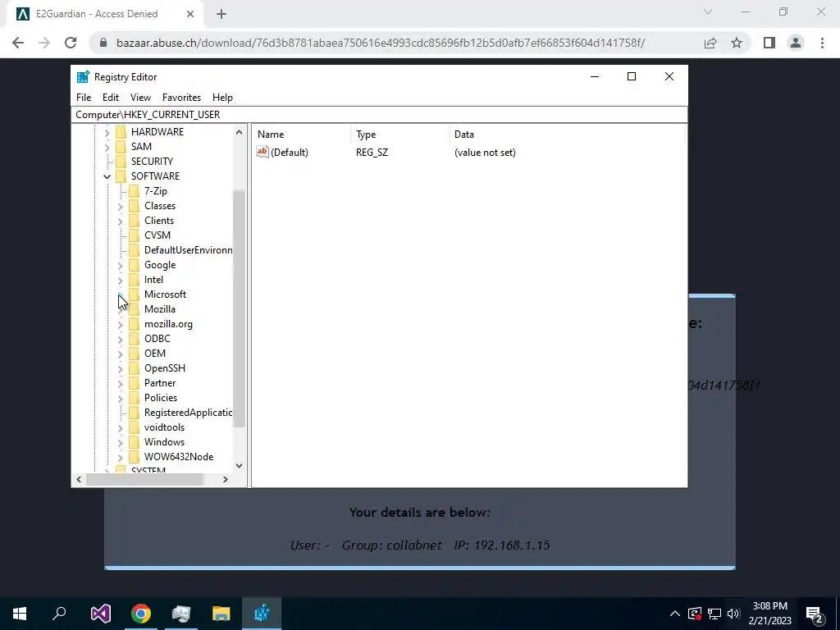
Task: Click the Chrome share page icon
Action: click(x=710, y=43)
